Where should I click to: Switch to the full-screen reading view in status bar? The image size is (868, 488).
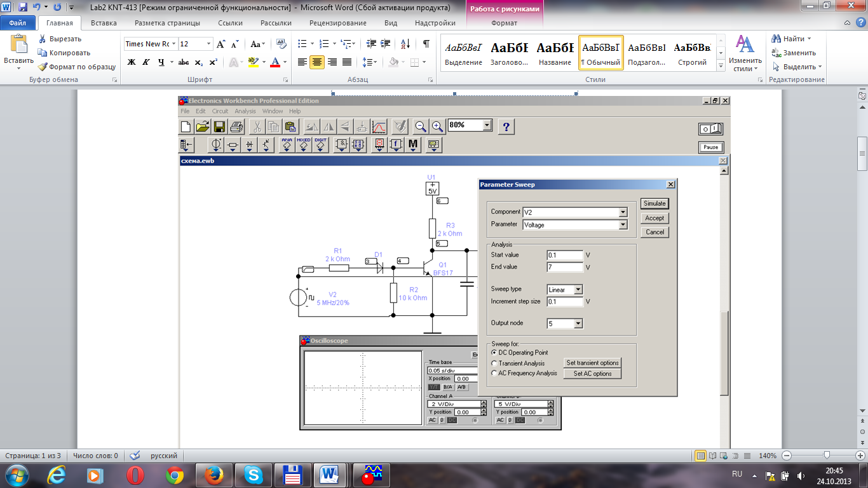coord(712,456)
